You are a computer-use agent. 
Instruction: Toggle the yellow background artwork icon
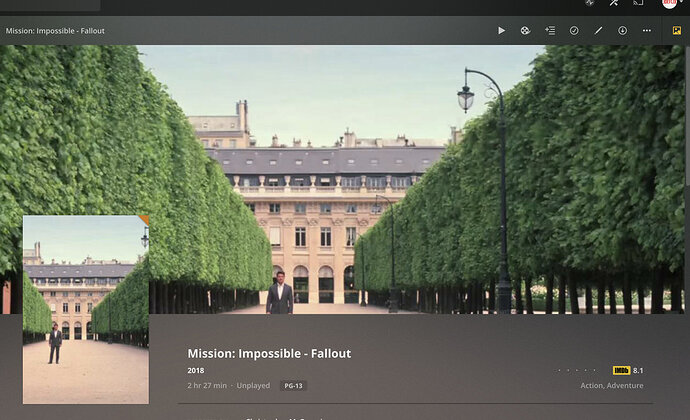(x=677, y=30)
